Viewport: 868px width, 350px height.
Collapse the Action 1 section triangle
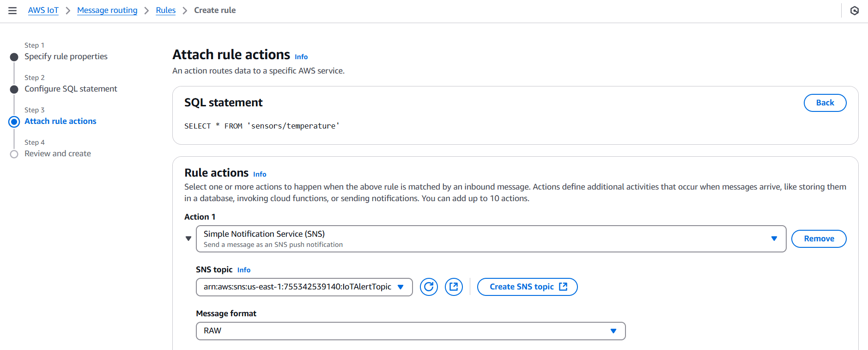188,239
